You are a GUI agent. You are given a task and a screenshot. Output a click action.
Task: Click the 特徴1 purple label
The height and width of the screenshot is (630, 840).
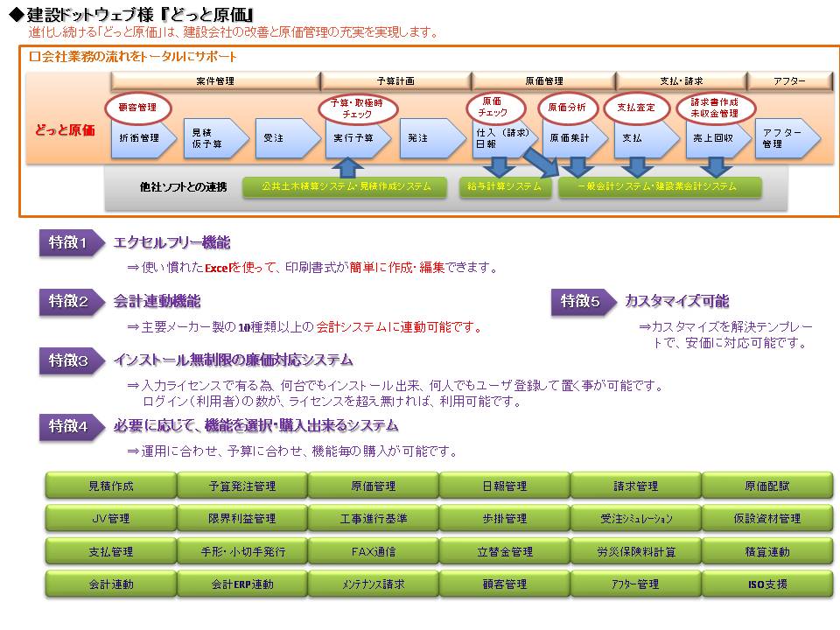pos(72,242)
